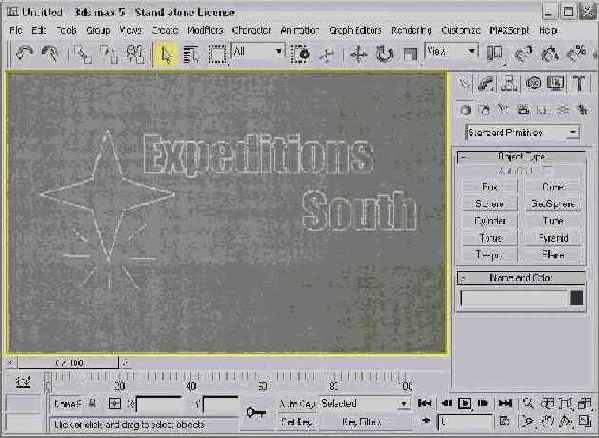
Task: Switch to the Hierarchy command panel tab
Action: pyautogui.click(x=509, y=83)
